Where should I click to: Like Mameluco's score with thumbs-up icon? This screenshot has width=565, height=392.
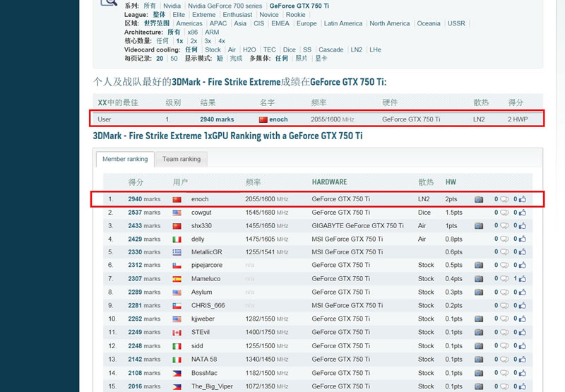tap(523, 279)
